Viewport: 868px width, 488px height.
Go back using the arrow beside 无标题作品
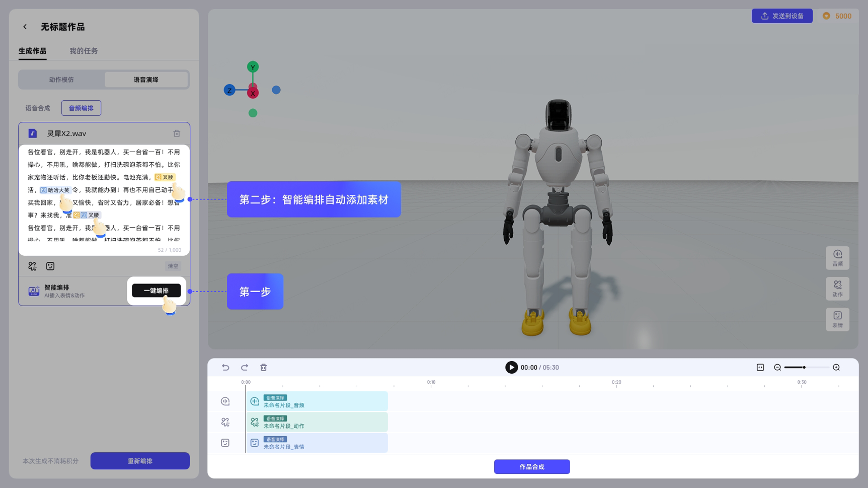coord(25,27)
